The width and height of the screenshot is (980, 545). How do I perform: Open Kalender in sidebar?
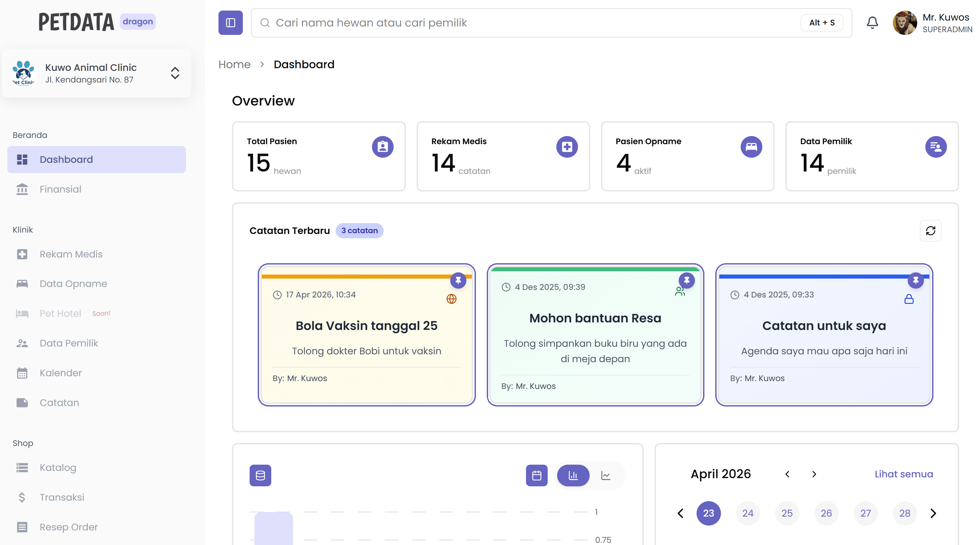(x=97, y=373)
